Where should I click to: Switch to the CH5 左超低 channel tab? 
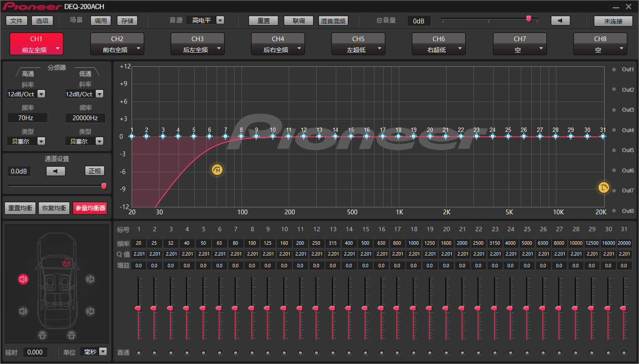[x=358, y=44]
